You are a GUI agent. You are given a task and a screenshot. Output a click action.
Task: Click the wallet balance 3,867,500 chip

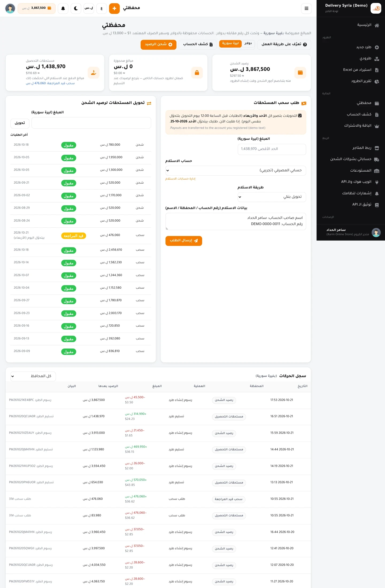click(x=37, y=8)
